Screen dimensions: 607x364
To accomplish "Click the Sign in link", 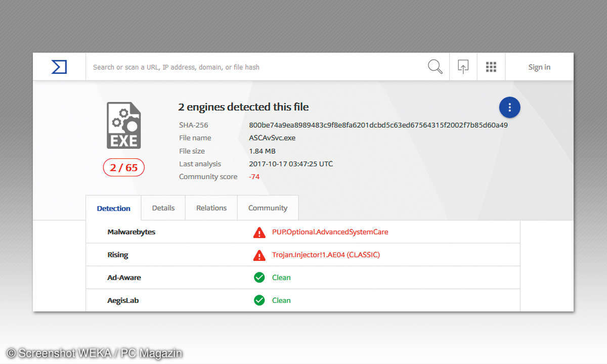I will 539,67.
